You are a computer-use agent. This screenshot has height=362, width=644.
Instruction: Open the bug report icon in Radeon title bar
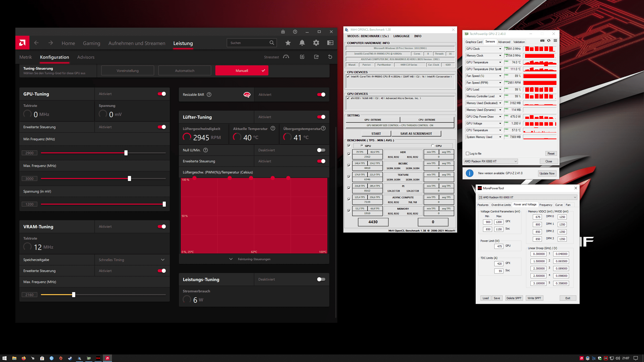283,32
